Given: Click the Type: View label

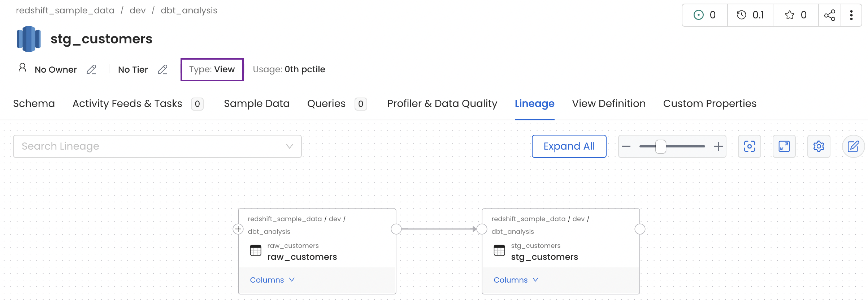Looking at the screenshot, I should [212, 69].
